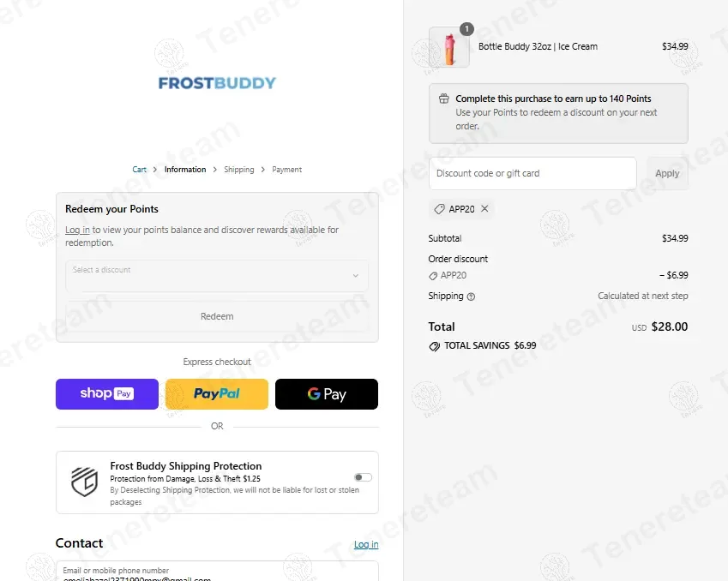
Task: Click the total savings tag icon
Action: tap(434, 346)
